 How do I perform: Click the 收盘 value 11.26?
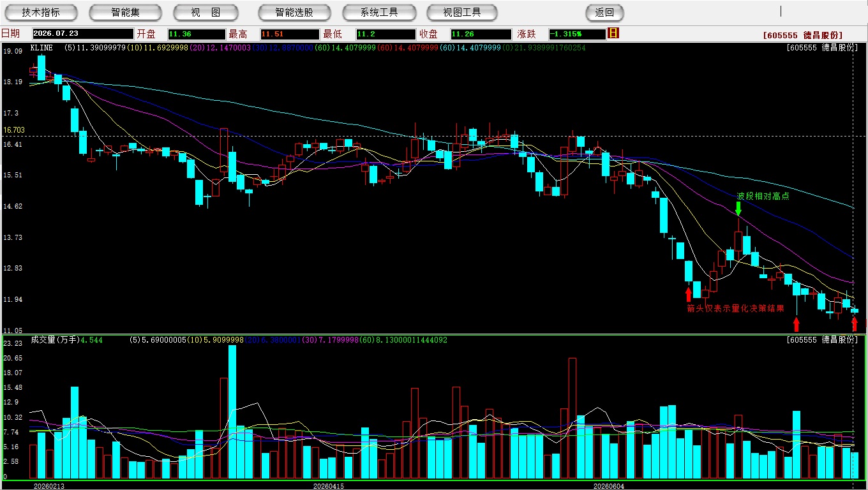pyautogui.click(x=481, y=34)
